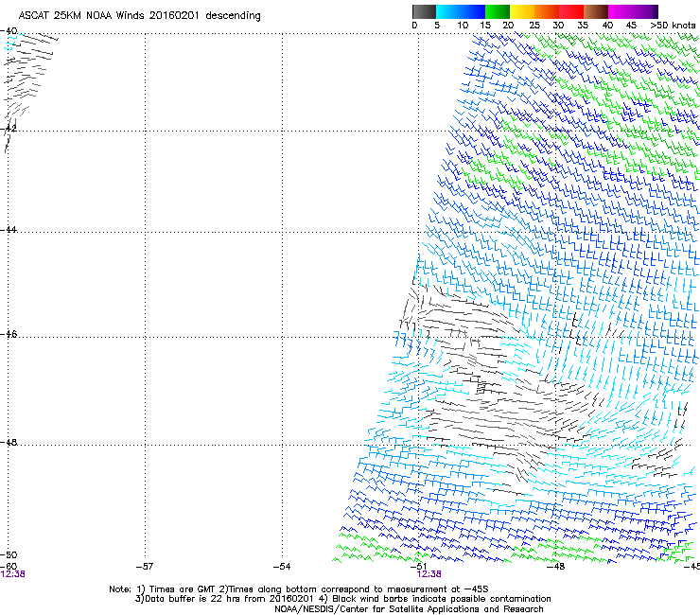This screenshot has height=615, width=700.
Task: Click the '-44' latitude axis label
Action: coord(9,230)
